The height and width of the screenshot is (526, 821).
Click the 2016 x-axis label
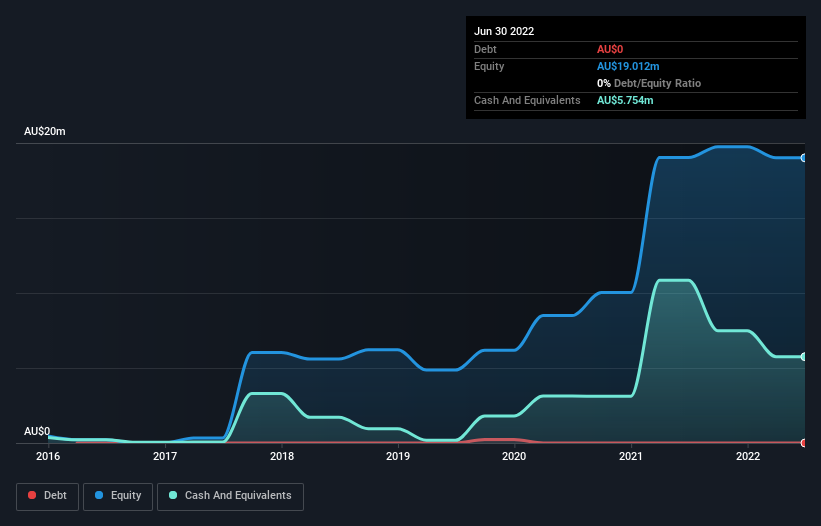[x=48, y=456]
